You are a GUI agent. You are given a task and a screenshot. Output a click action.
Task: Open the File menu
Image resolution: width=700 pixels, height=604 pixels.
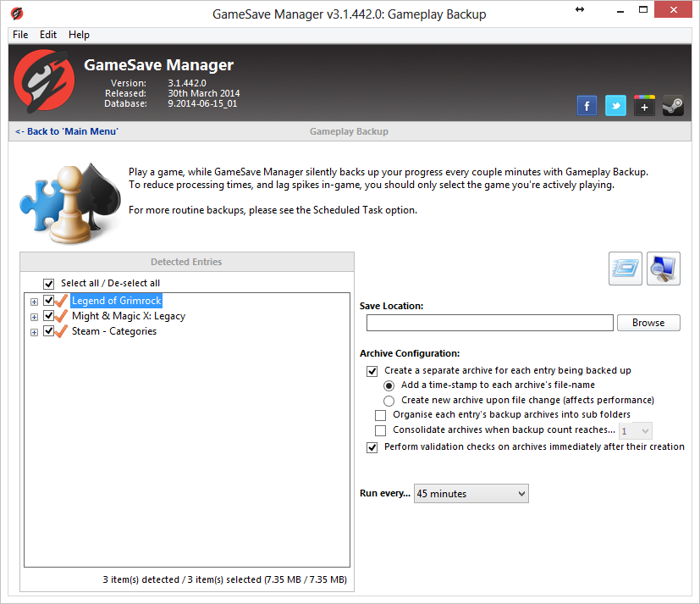[x=20, y=35]
